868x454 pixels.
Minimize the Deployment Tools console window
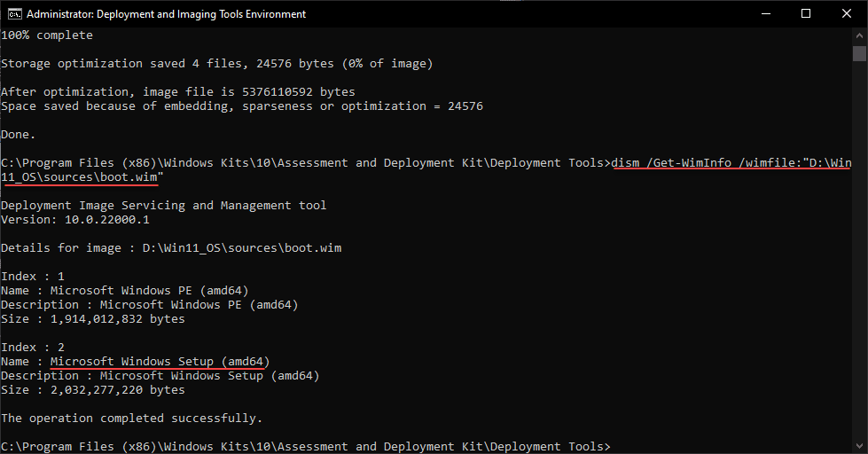(x=765, y=14)
